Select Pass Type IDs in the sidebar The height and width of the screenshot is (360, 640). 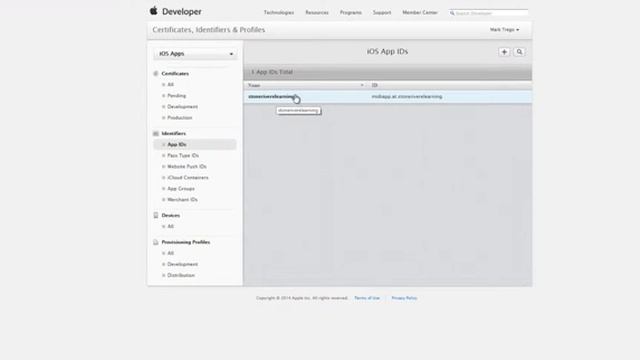[183, 156]
